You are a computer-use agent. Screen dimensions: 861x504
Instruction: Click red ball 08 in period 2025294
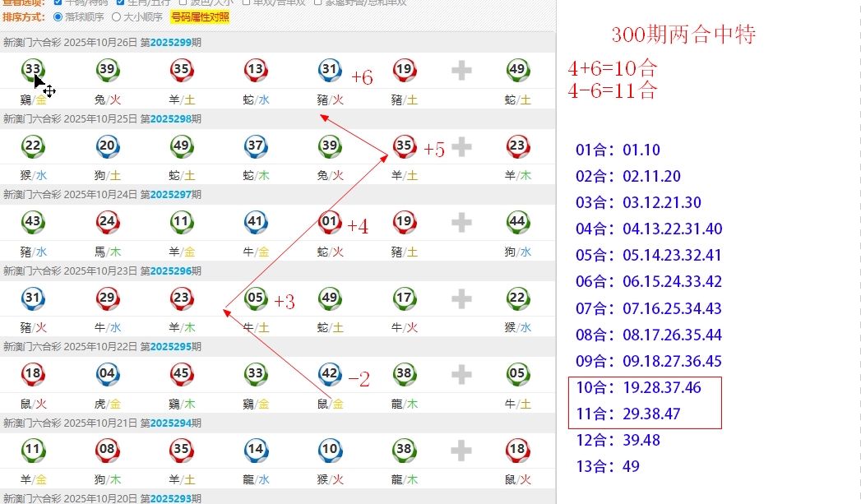(x=107, y=451)
